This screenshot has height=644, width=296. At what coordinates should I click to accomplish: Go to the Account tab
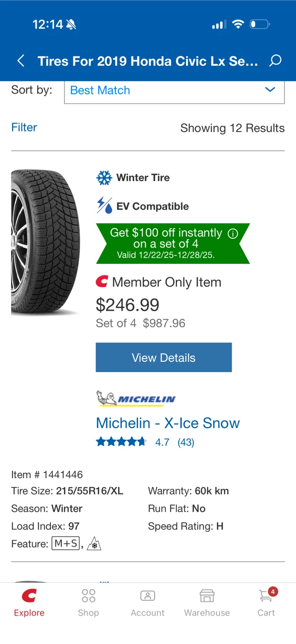(148, 602)
